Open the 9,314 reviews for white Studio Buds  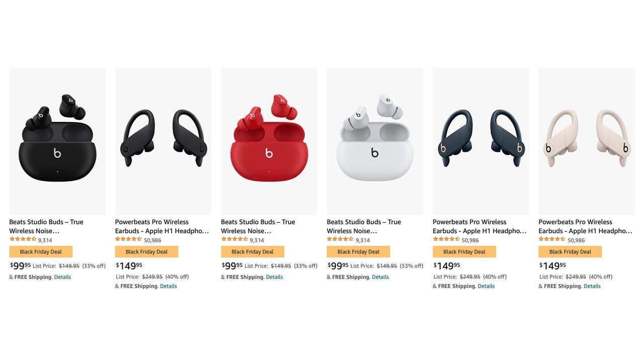pyautogui.click(x=363, y=240)
